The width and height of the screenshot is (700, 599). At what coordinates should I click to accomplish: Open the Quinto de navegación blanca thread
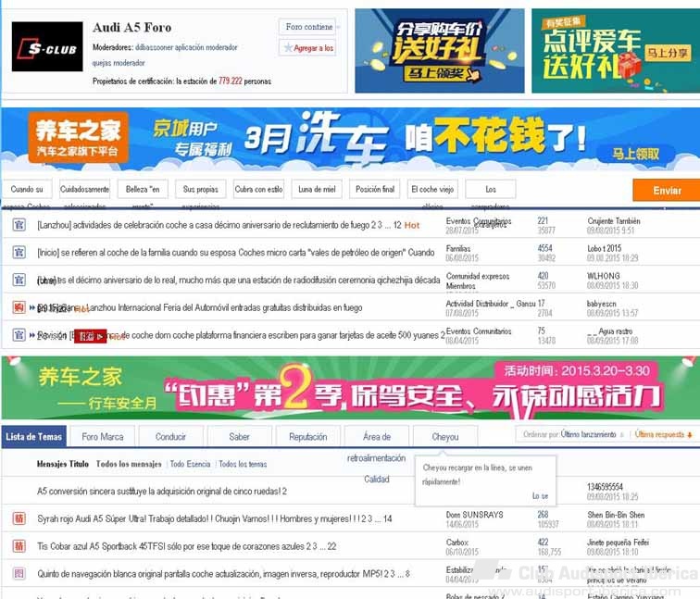(x=209, y=574)
